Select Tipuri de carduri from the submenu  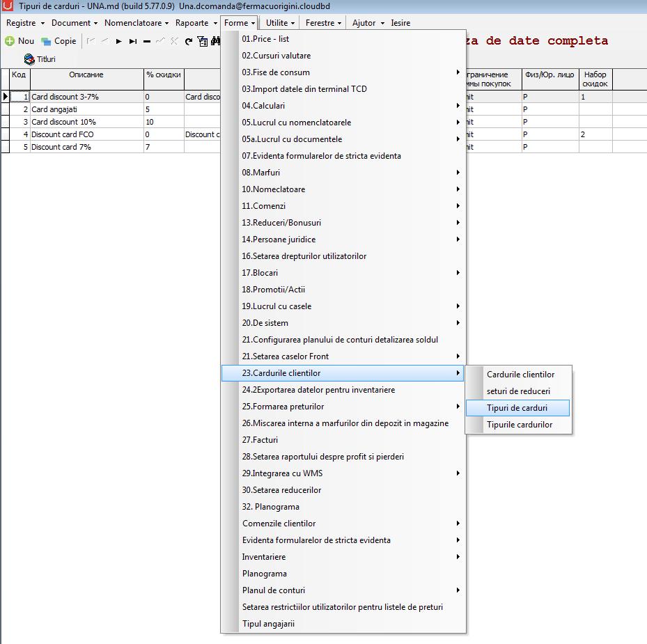517,408
